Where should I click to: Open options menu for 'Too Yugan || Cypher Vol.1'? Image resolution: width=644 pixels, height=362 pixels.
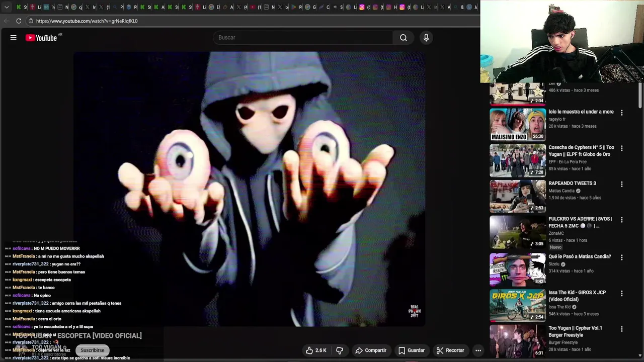click(x=622, y=329)
